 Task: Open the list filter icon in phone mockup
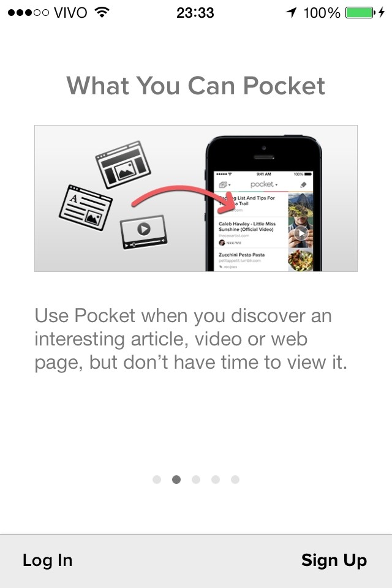[x=224, y=184]
